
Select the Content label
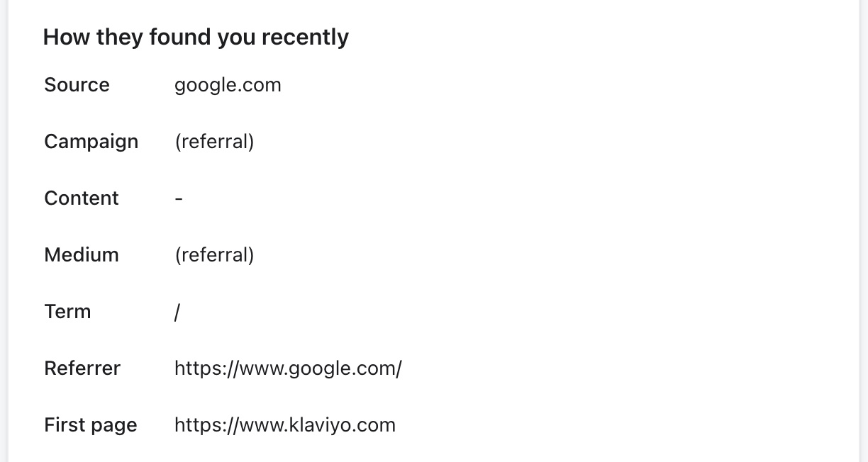coord(82,198)
